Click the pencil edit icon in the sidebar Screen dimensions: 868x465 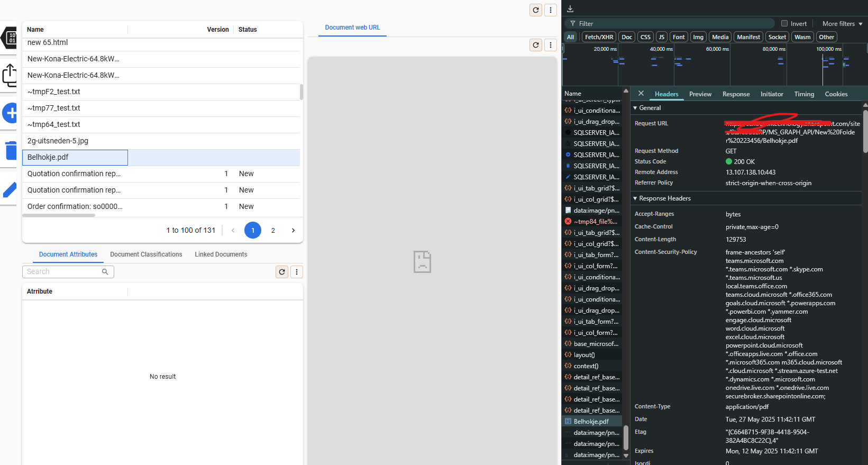[x=10, y=190]
